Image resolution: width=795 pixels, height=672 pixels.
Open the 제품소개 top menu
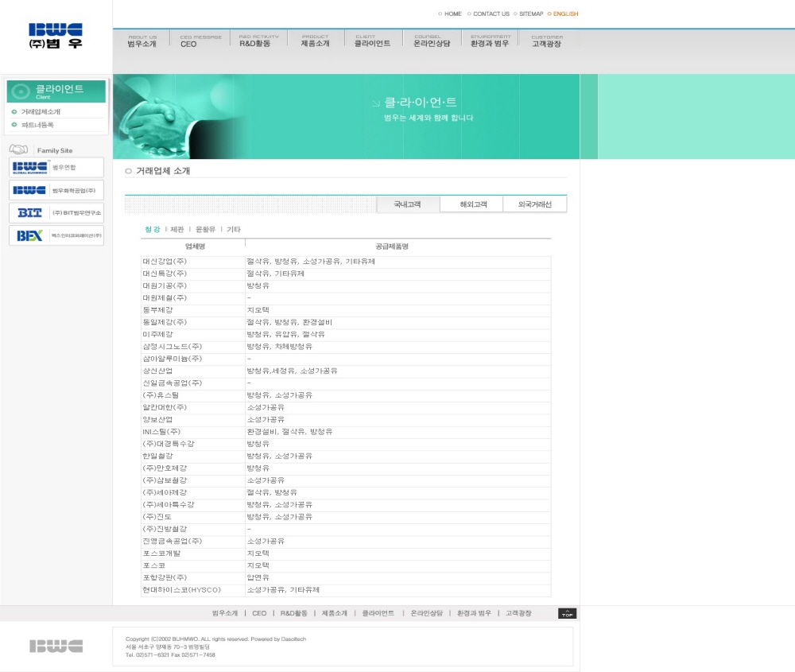tap(315, 41)
